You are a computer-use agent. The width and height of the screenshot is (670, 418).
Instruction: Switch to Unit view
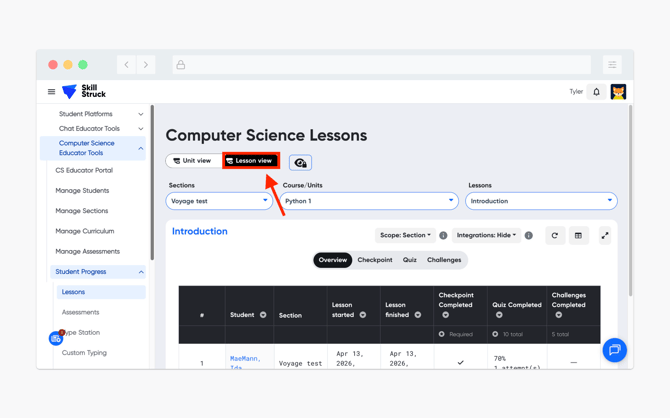pos(192,161)
